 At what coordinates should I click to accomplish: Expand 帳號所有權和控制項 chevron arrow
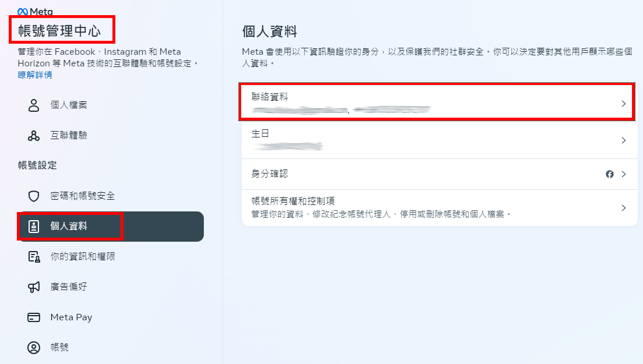[624, 208]
